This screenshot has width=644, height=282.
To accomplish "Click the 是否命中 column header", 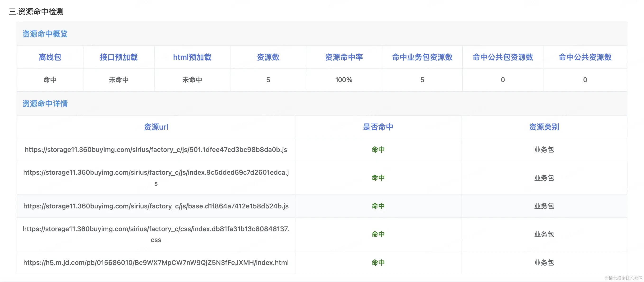I will [378, 127].
